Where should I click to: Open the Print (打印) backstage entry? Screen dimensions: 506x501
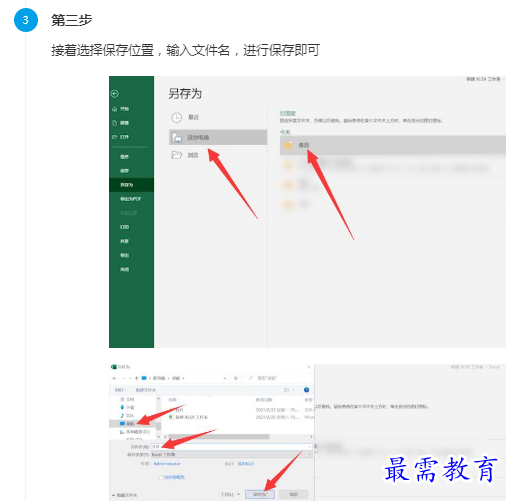coord(124,227)
